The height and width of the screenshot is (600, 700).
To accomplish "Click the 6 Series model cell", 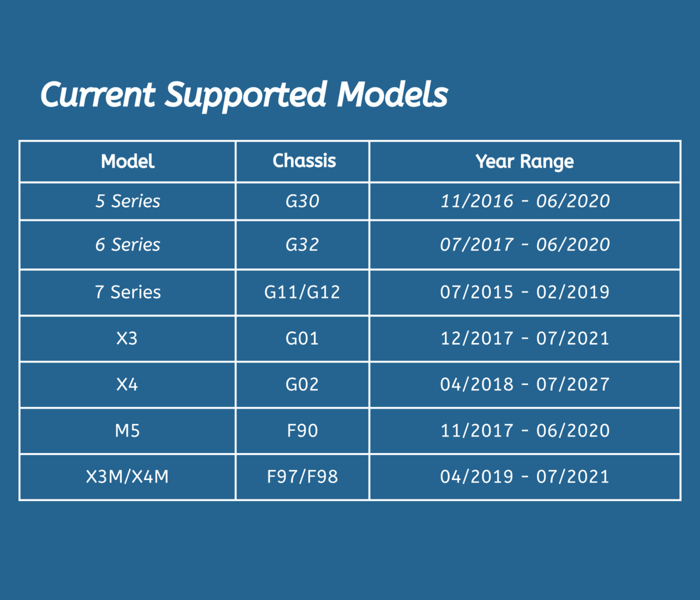I will point(127,245).
